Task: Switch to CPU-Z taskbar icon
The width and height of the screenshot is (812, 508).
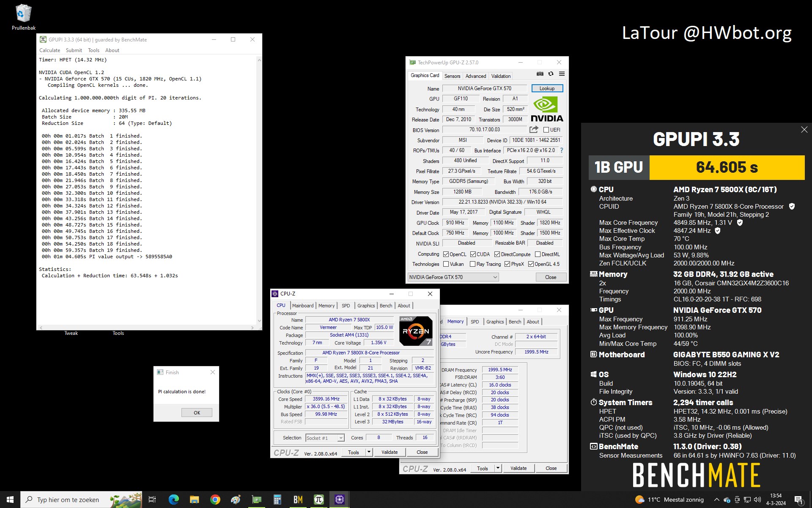Action: [x=339, y=500]
